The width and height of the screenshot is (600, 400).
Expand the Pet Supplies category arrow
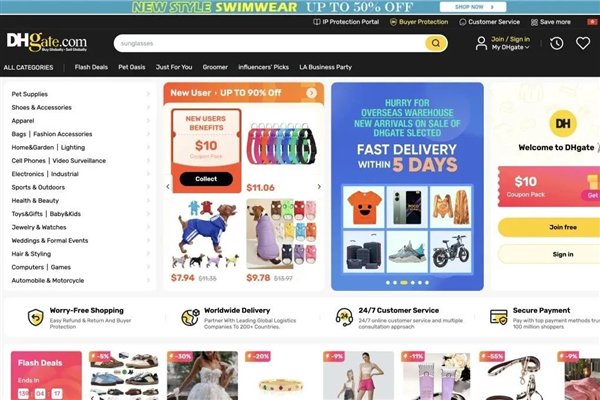148,94
